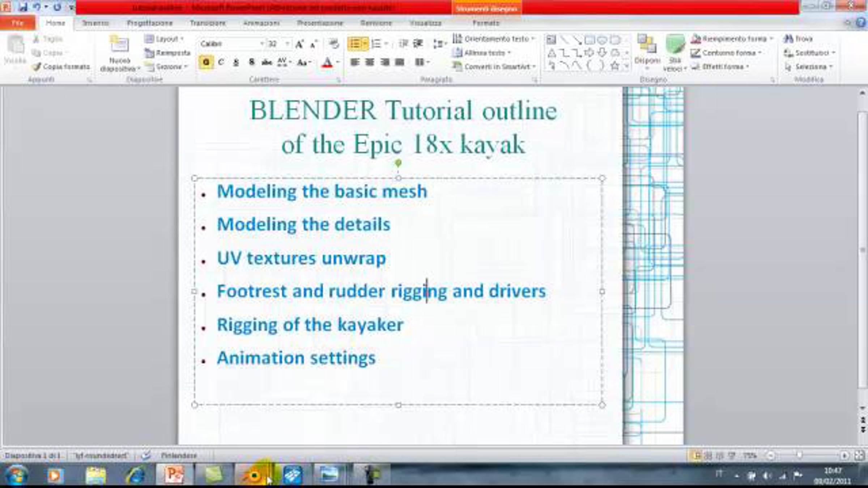This screenshot has height=488, width=868.
Task: Click the font color red A swatch
Action: click(327, 62)
